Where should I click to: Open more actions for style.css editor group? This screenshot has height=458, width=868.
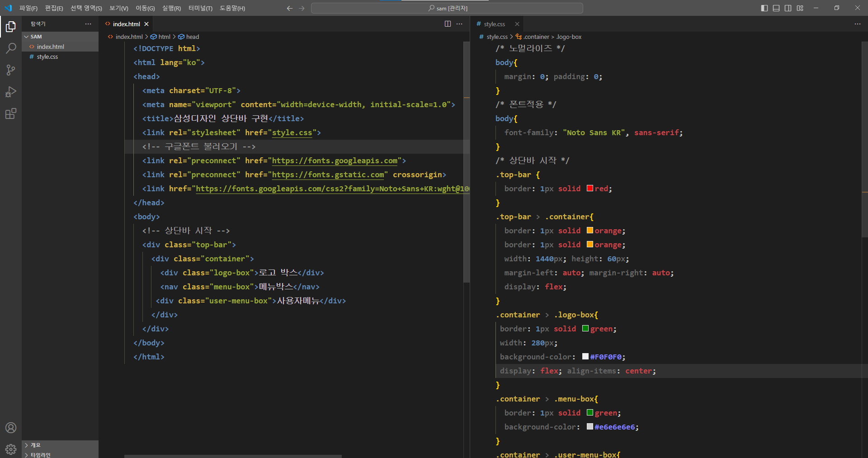coord(858,24)
